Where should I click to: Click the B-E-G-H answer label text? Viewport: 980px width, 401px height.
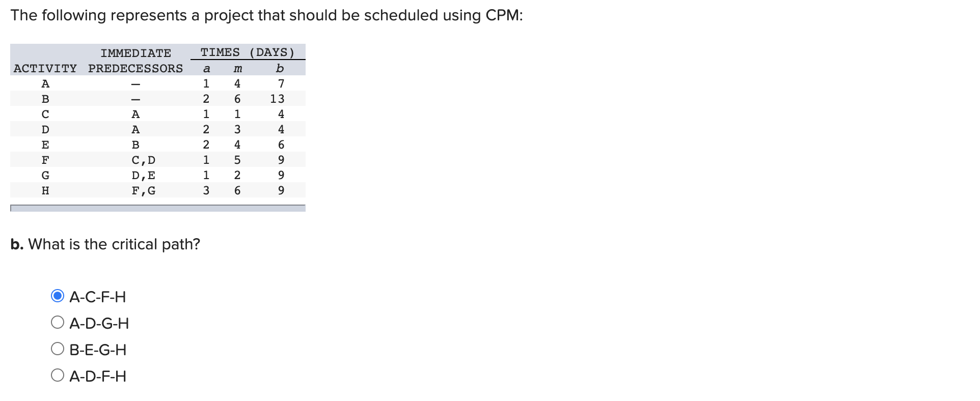click(x=98, y=350)
